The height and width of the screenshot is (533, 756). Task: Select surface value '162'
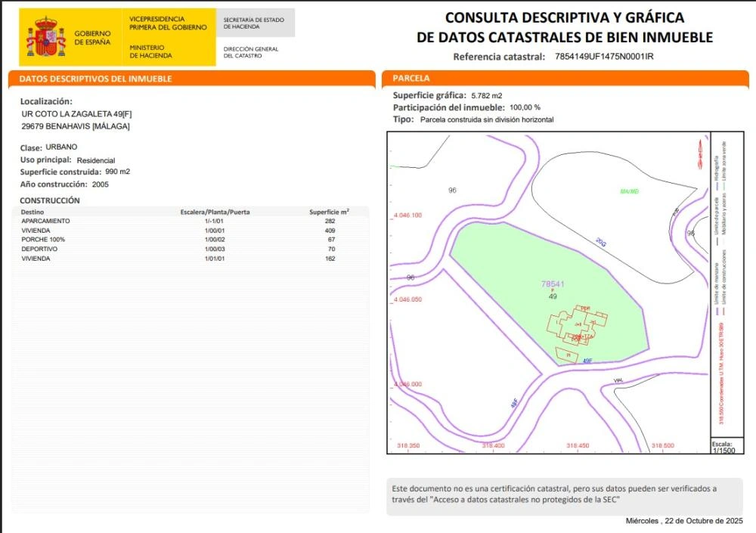click(x=330, y=259)
